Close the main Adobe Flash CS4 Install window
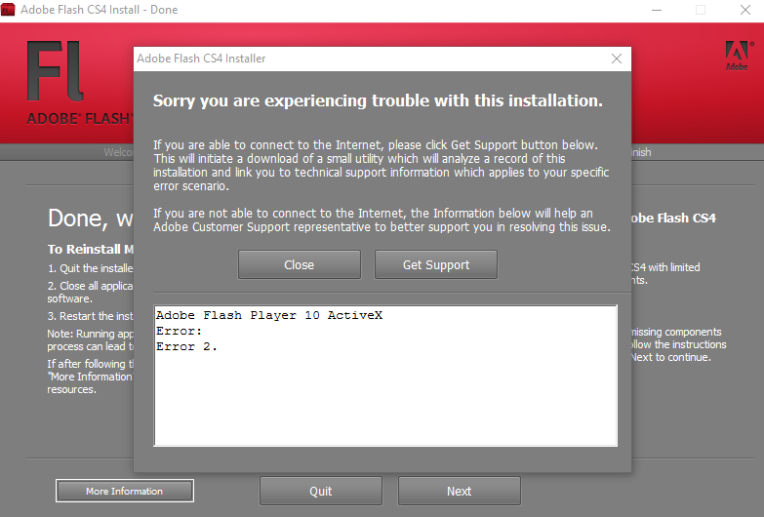Image resolution: width=764 pixels, height=517 pixels. pos(745,10)
